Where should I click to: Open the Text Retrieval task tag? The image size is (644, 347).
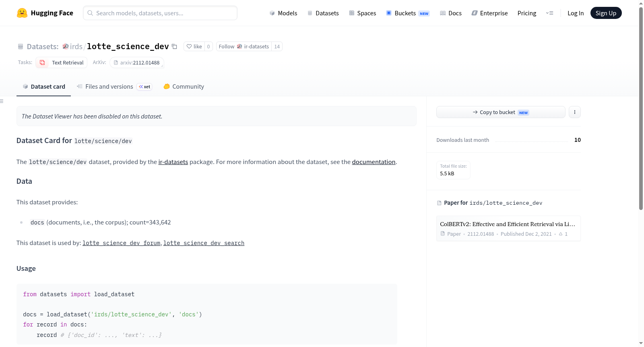pyautogui.click(x=62, y=62)
